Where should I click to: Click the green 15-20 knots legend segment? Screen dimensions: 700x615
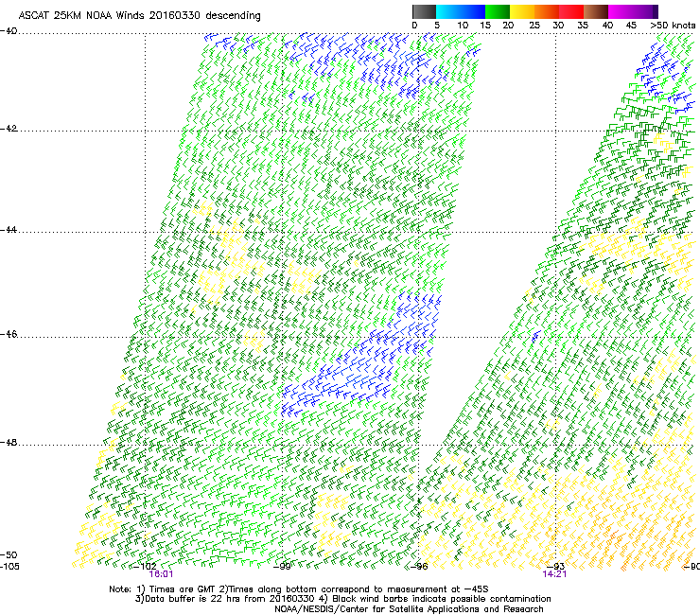point(498,11)
